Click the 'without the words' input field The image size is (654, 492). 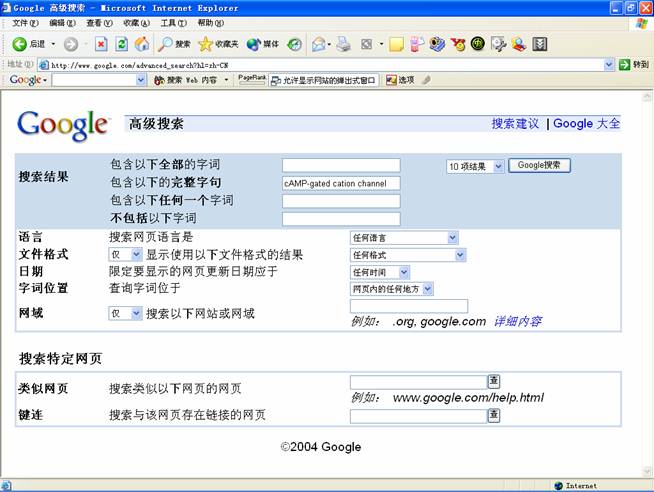coord(341,219)
